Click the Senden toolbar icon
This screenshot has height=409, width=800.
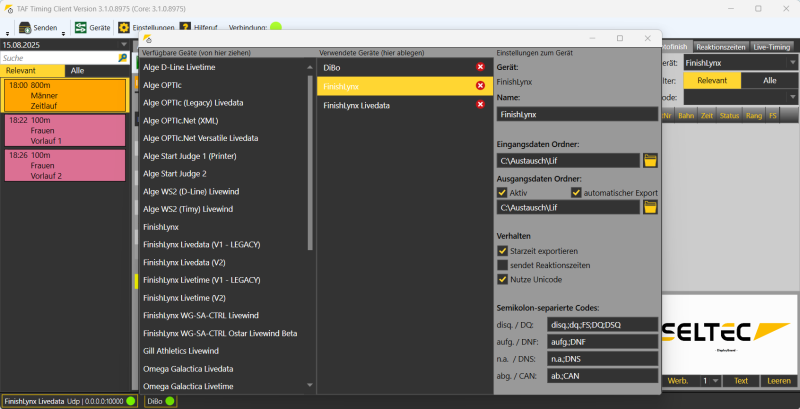click(x=26, y=28)
